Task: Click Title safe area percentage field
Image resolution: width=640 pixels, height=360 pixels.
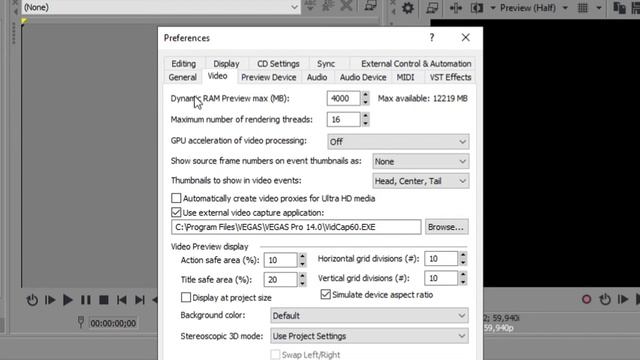Action: point(280,280)
